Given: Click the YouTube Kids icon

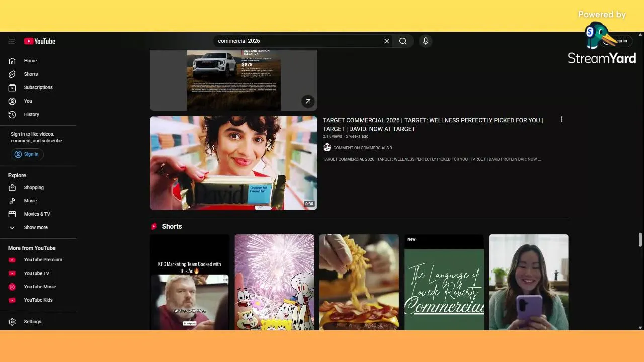Looking at the screenshot, I should click(12, 300).
